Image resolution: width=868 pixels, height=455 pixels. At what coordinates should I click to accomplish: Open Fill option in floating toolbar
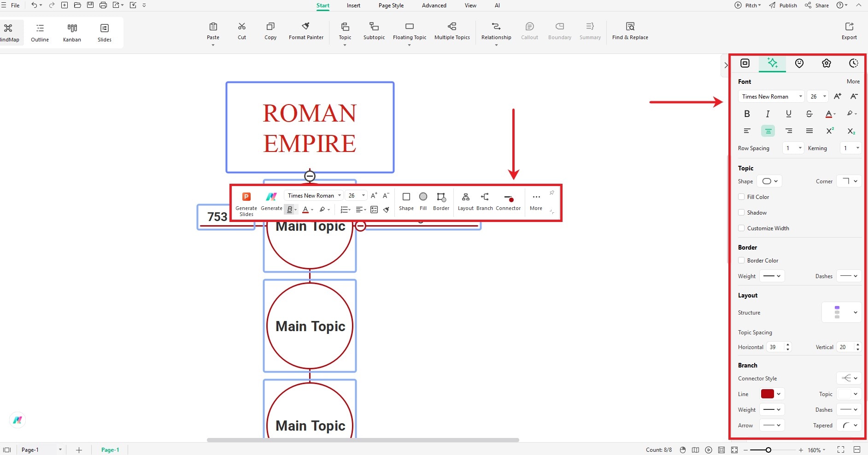tap(423, 201)
